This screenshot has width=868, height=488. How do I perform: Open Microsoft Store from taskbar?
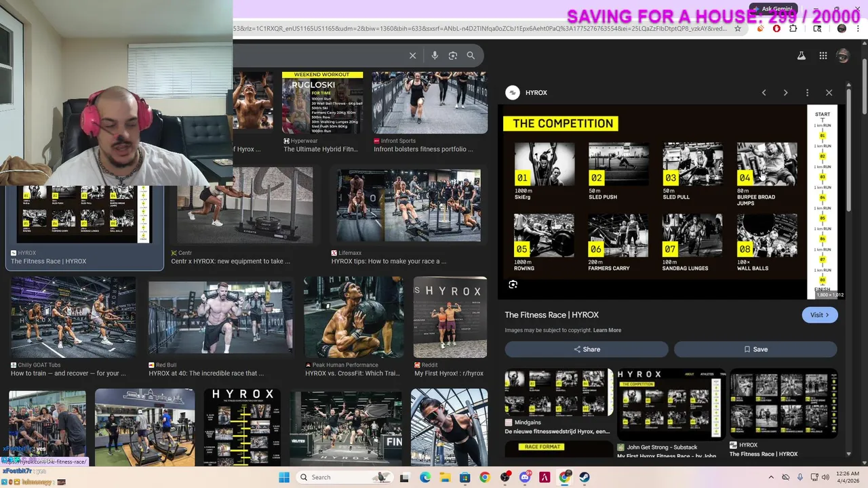click(x=465, y=477)
